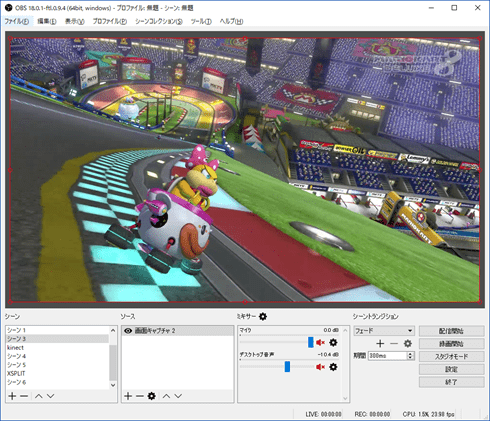
Task: Open デスクトップ音声 audio settings gear
Action: pos(333,367)
